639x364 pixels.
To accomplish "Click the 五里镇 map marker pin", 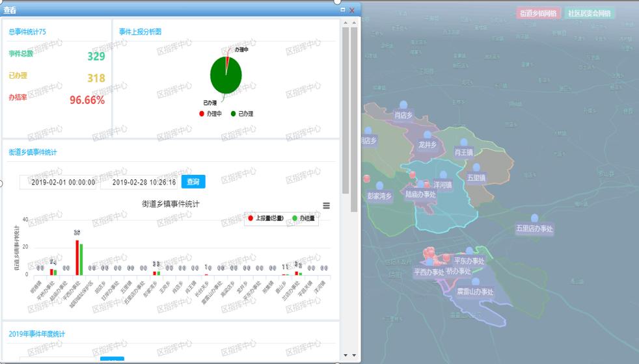I will tap(476, 167).
